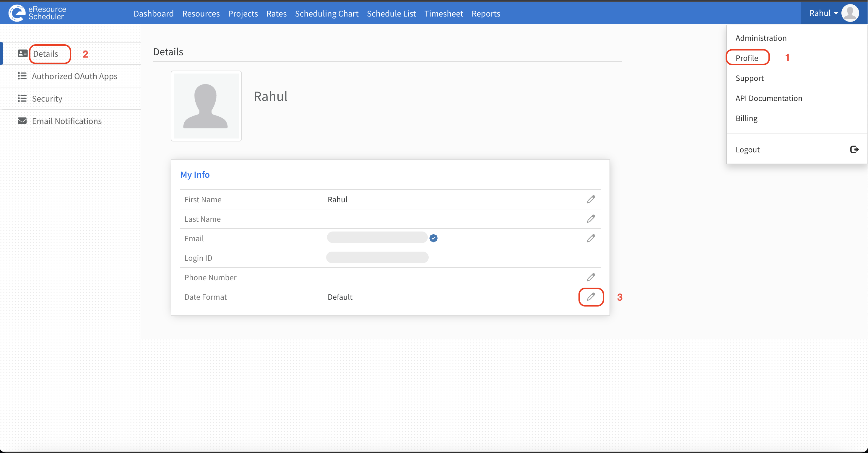Expand the Rahul user dropdown
Screen dimensions: 868x453
[x=823, y=13]
